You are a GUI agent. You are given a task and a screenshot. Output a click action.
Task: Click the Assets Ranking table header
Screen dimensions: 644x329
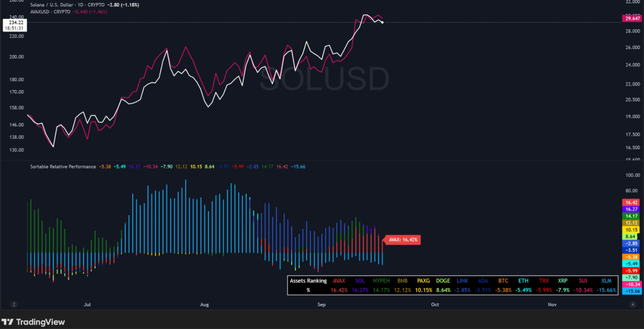point(309,281)
